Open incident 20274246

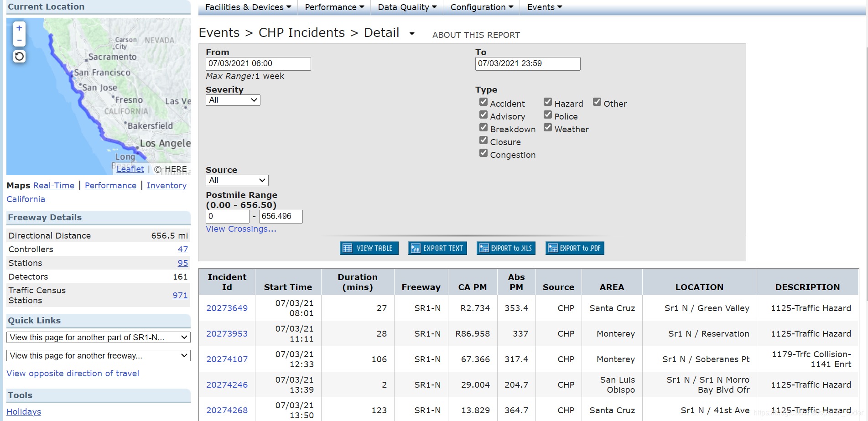tap(227, 385)
